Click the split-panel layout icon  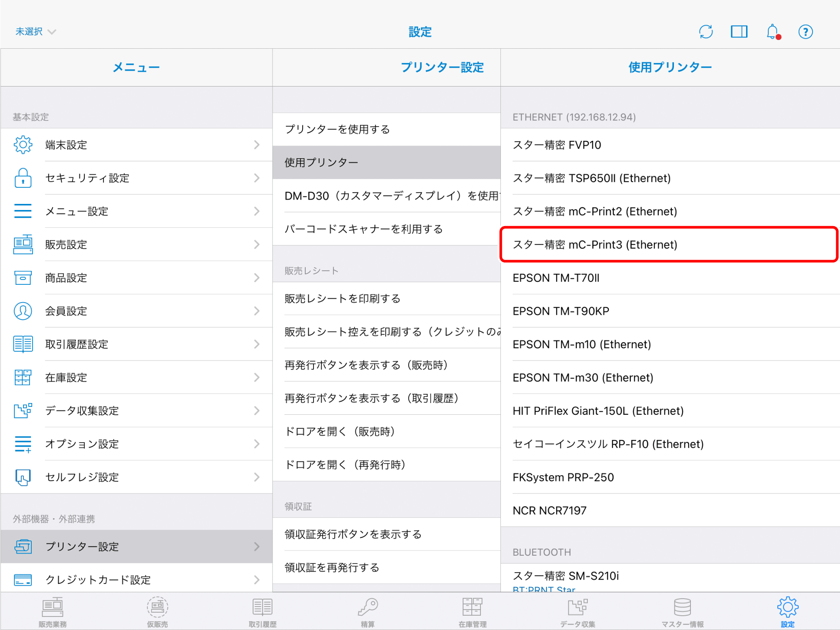coord(739,32)
